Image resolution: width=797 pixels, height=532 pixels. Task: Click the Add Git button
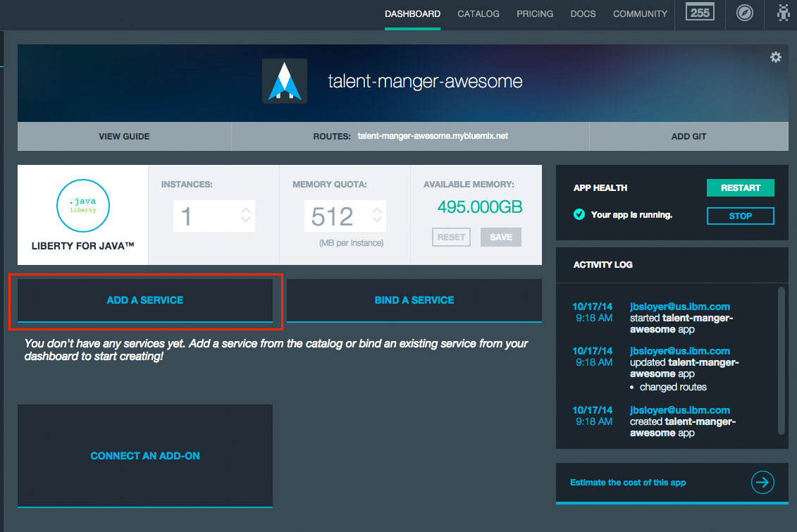tap(688, 136)
